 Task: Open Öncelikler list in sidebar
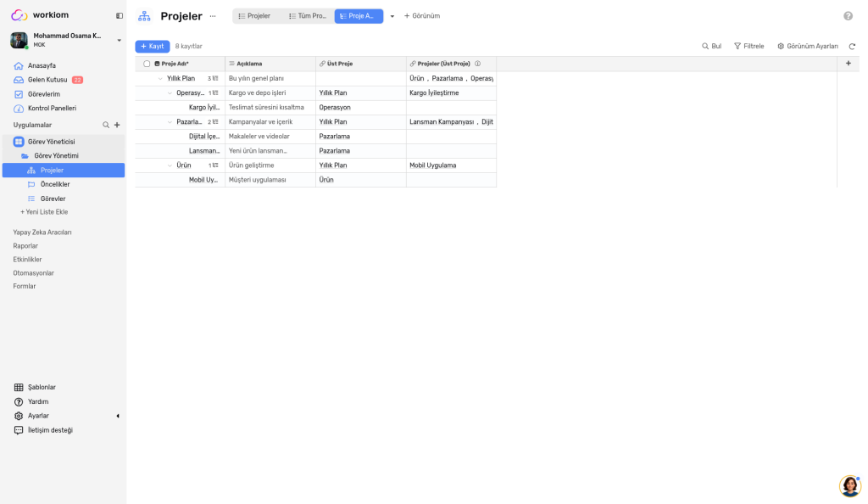click(55, 184)
